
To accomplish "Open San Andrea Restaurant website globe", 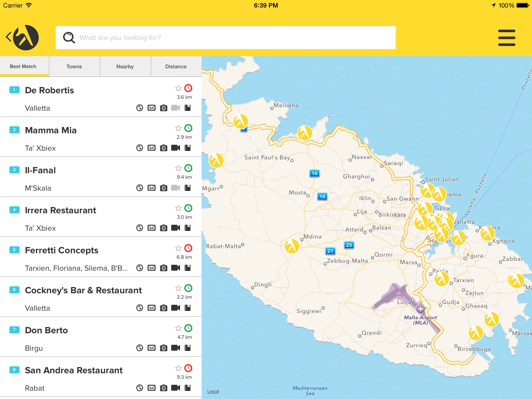I will (x=140, y=388).
